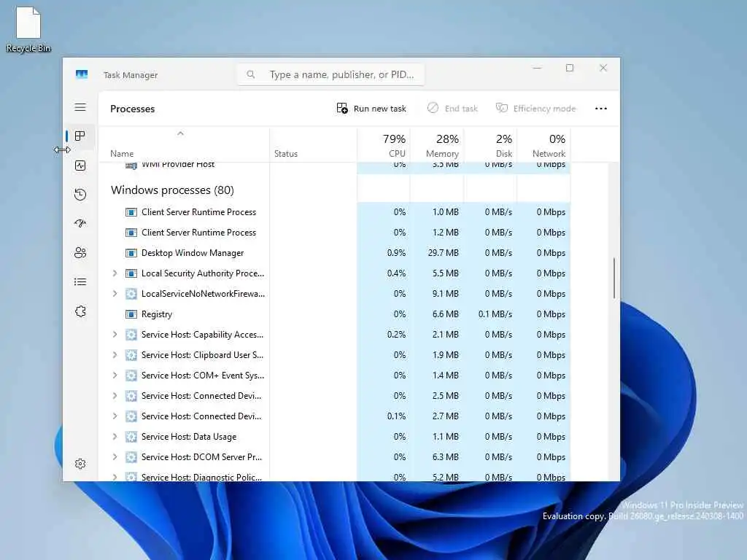Screen dimensions: 747x560
Task: Expand Service Host: COM+ Event System row
Action: click(x=115, y=376)
